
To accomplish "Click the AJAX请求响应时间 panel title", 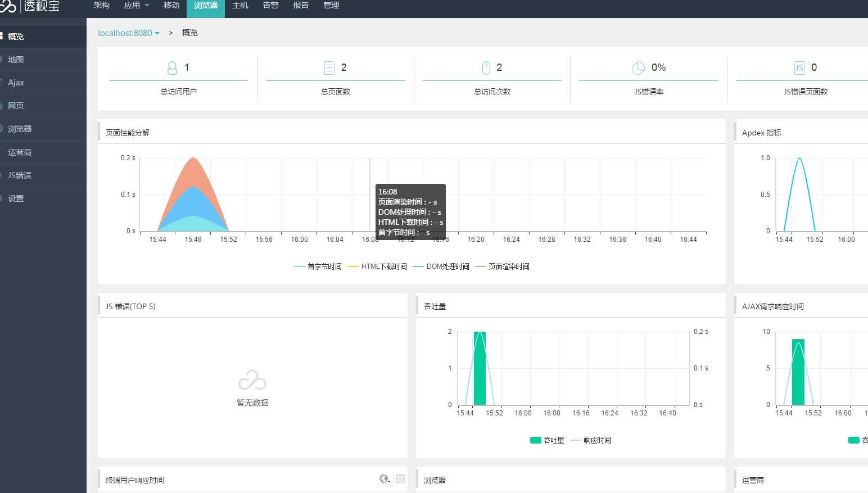I will pyautogui.click(x=773, y=306).
